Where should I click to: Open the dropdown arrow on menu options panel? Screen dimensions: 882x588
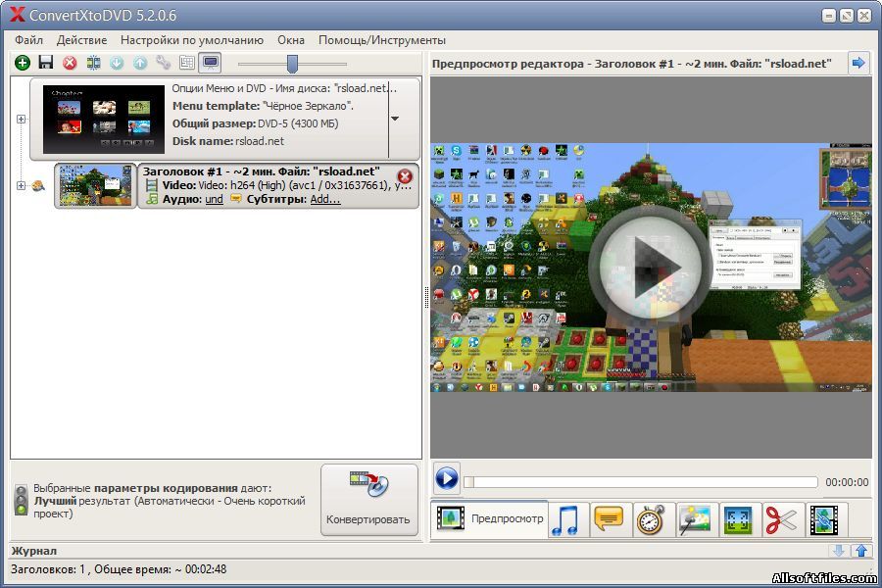tap(395, 119)
